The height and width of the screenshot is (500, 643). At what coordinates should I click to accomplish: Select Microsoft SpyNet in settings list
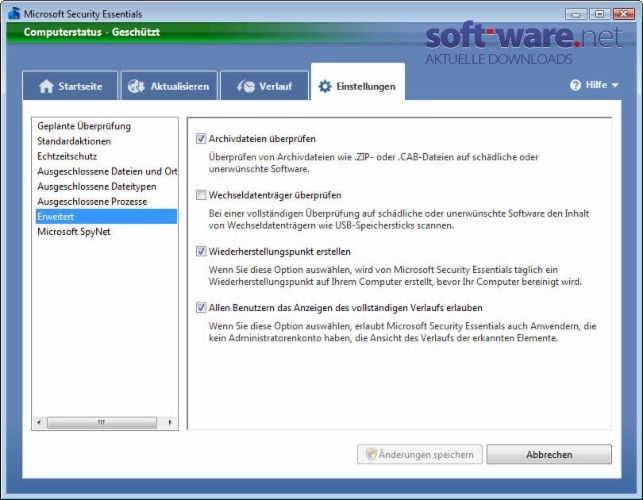(x=106, y=232)
